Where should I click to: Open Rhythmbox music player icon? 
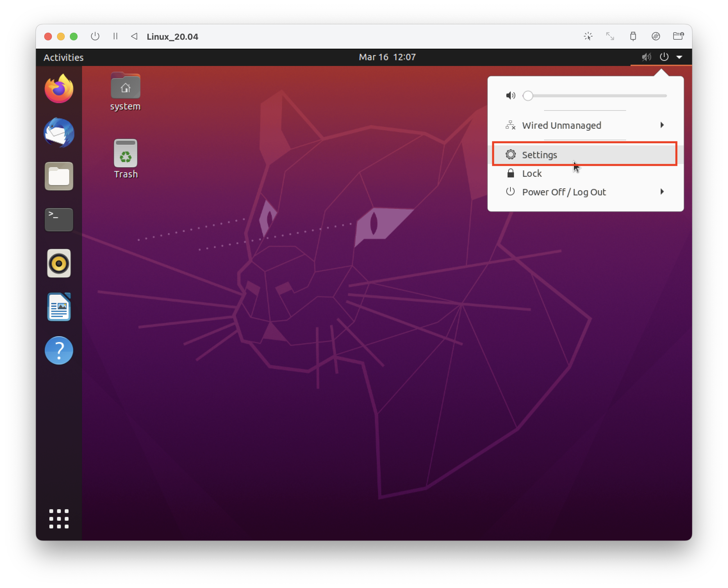click(59, 263)
